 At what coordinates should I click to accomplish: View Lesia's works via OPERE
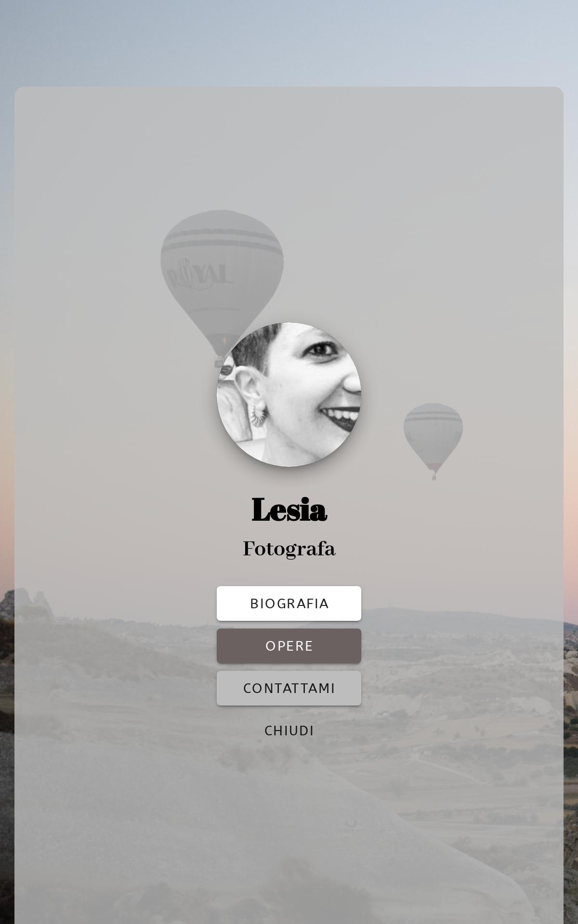[289, 645]
